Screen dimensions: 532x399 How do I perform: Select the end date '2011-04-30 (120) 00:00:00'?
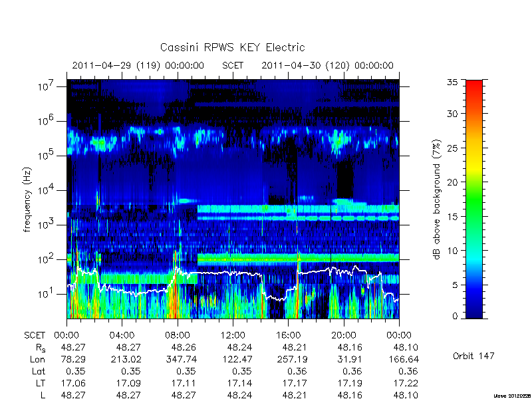(x=327, y=65)
